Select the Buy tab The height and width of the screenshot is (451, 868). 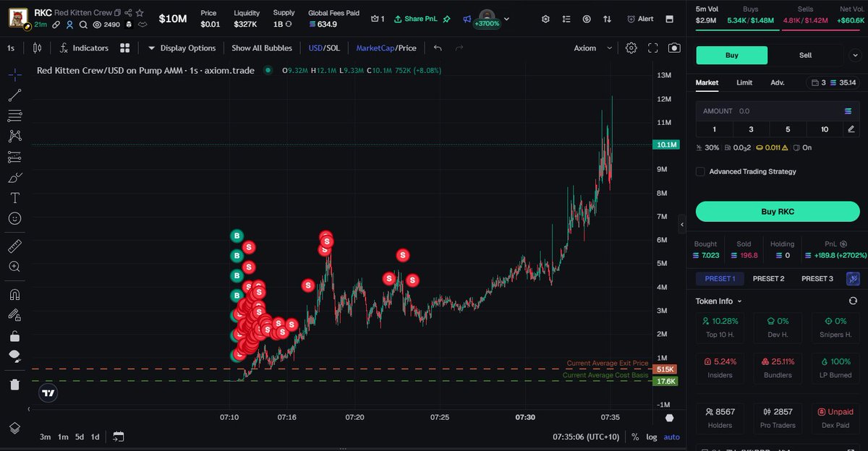(731, 55)
